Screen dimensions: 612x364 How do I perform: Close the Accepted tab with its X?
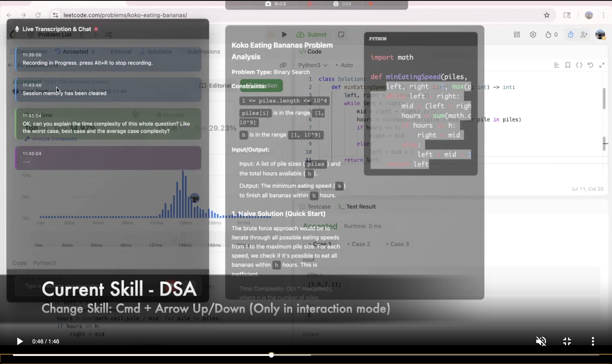93,51
